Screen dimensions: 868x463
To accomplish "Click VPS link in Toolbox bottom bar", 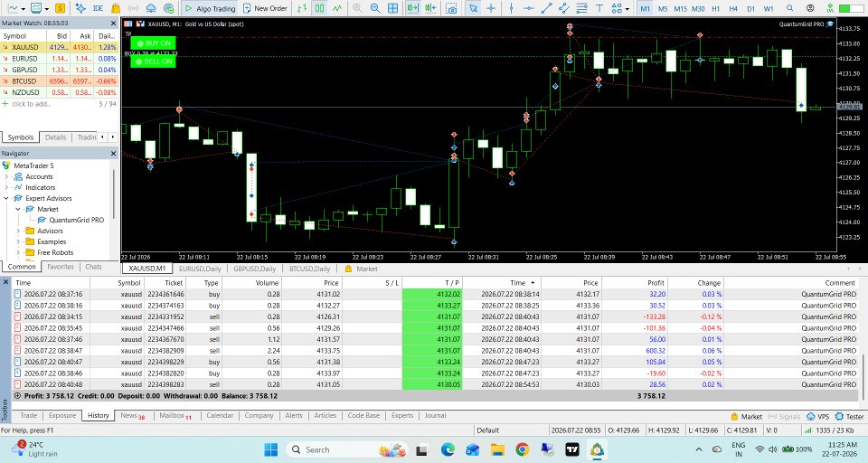I will click(x=818, y=417).
